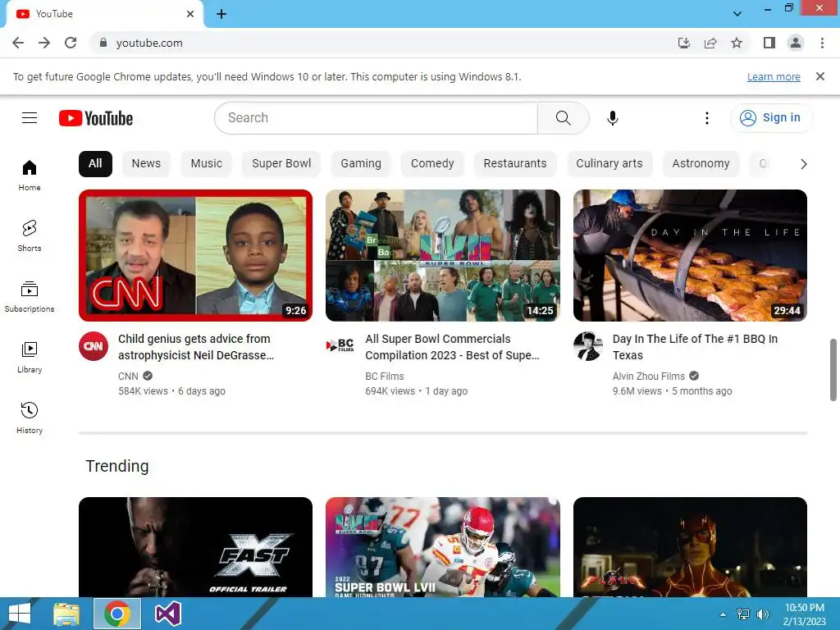Open the YouTube hamburger guide menu

click(x=30, y=118)
